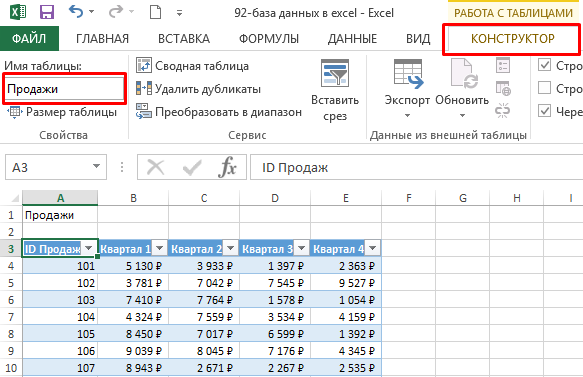Switch to the ВИД tab
This screenshot has height=377, width=583.
click(x=418, y=39)
